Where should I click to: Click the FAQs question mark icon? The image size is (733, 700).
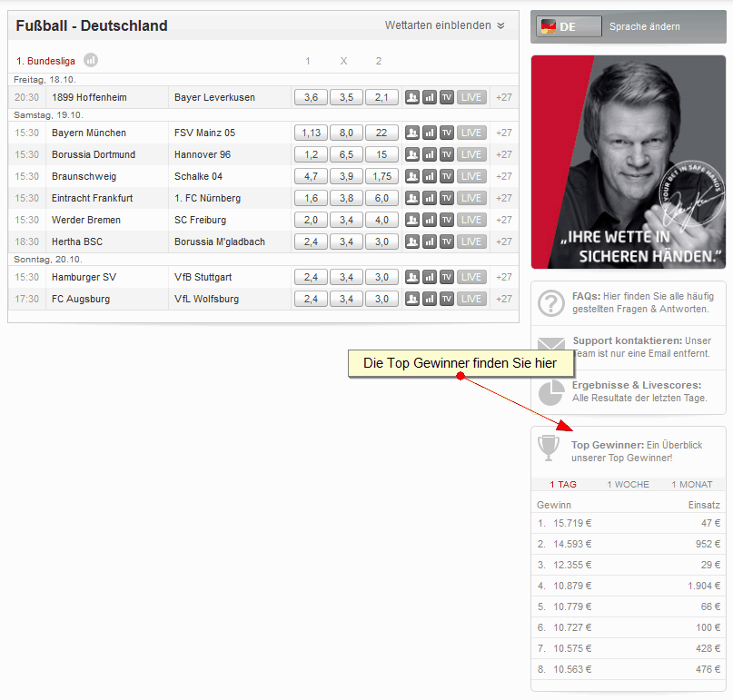pyautogui.click(x=551, y=303)
